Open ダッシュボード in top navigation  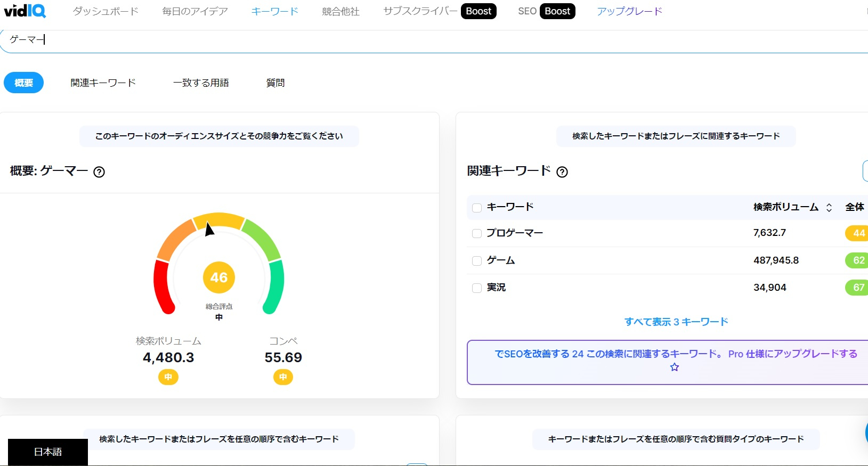tap(106, 11)
